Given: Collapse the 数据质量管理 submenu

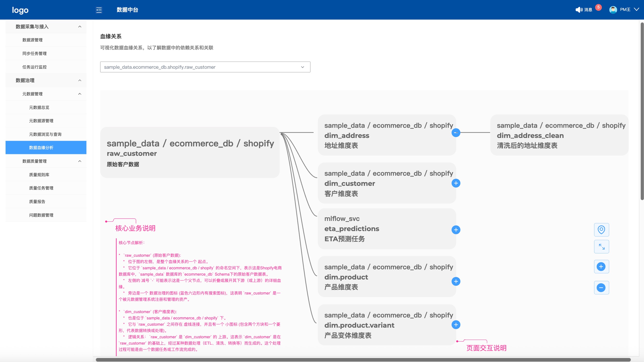Looking at the screenshot, I should click(46, 161).
